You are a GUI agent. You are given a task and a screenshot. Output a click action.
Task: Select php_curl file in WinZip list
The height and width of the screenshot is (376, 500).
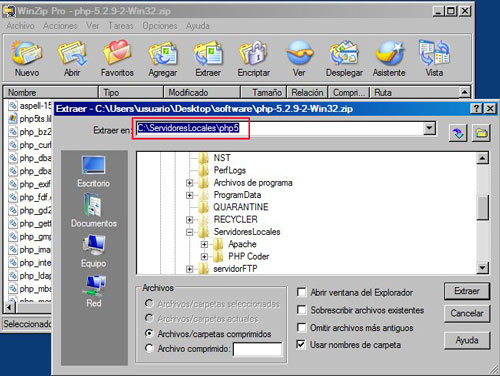(30, 145)
